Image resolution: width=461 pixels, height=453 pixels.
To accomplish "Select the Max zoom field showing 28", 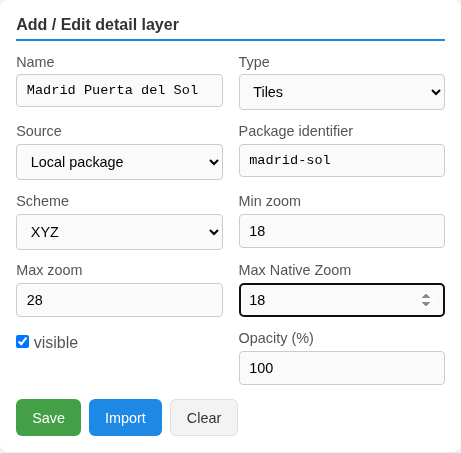I will [x=119, y=300].
